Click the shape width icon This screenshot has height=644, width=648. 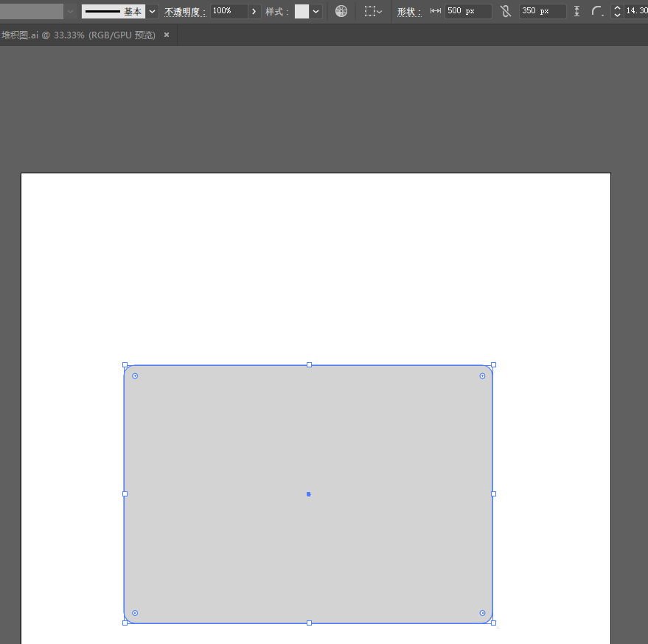(435, 11)
